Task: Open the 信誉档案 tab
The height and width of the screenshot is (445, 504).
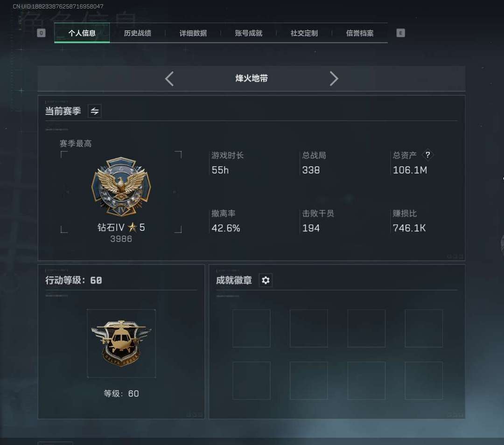Action: (x=360, y=33)
